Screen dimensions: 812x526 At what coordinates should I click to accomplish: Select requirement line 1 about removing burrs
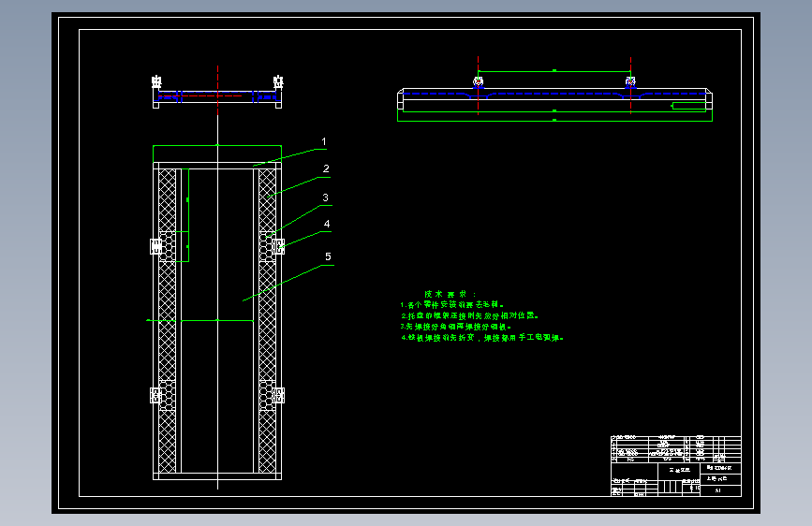pos(451,305)
